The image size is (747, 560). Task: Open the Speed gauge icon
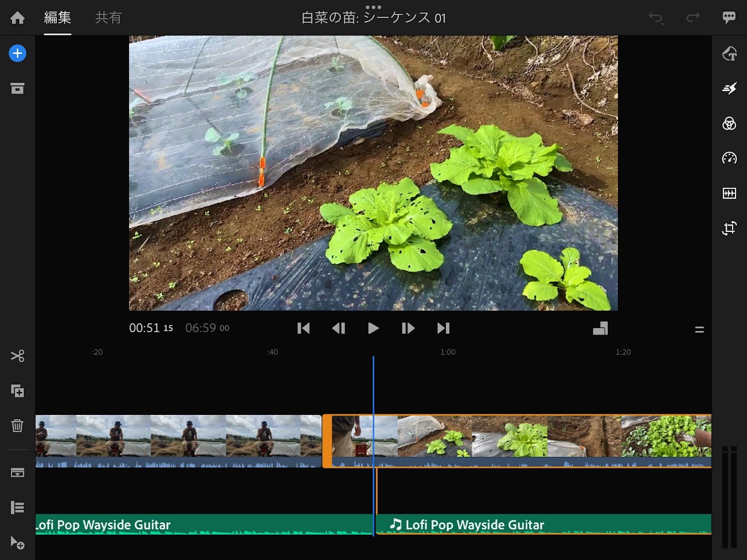(x=729, y=158)
